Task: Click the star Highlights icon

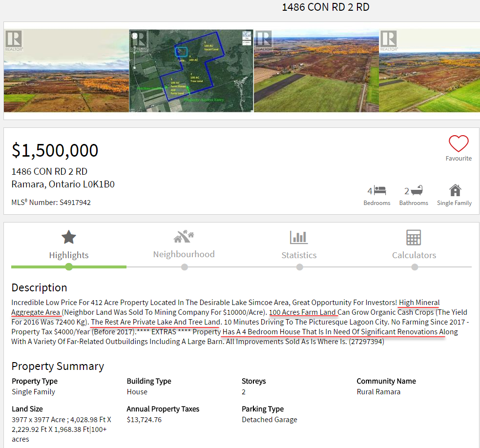Action: 69,237
